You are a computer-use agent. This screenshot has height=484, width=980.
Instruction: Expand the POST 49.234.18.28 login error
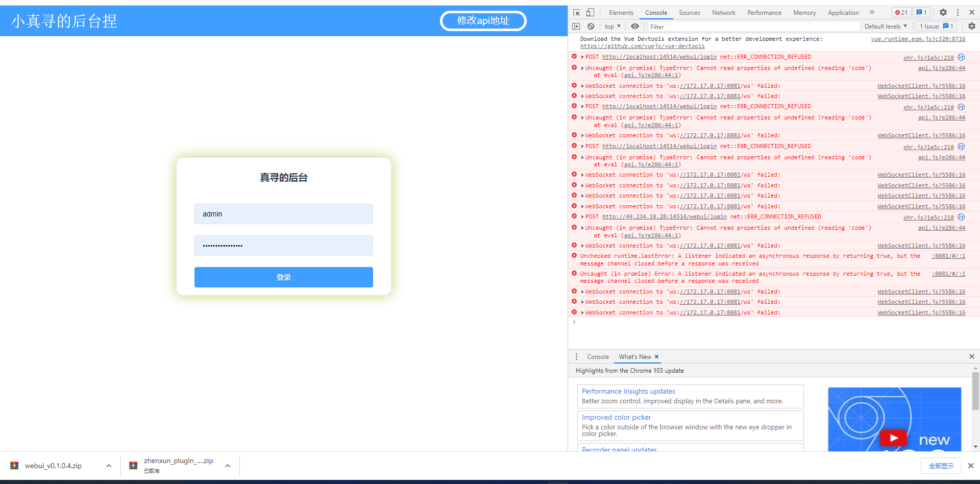tap(582, 217)
